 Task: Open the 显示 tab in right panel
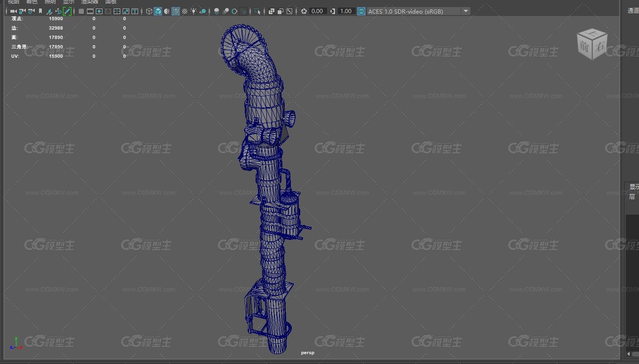634,187
